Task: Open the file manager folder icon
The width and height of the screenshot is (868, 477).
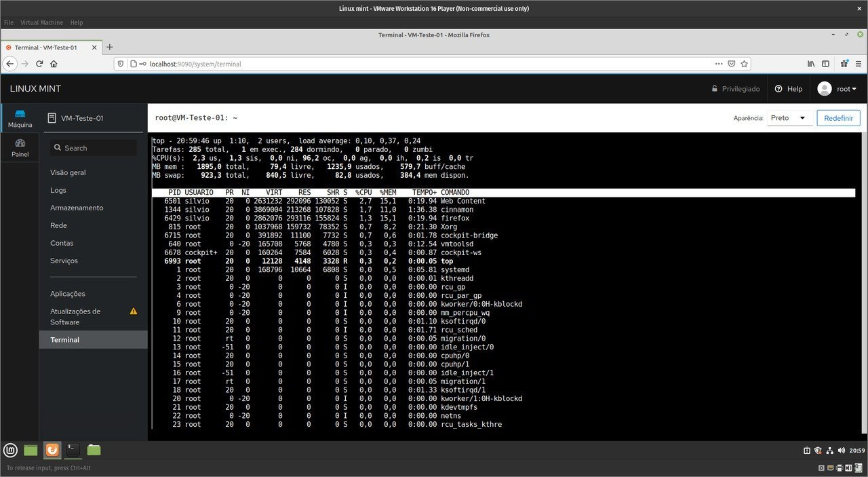Action: [x=94, y=450]
